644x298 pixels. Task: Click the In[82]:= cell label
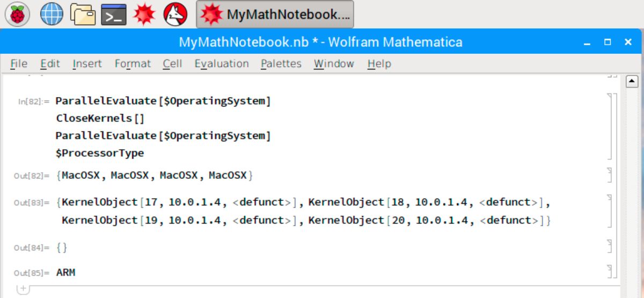tap(34, 101)
